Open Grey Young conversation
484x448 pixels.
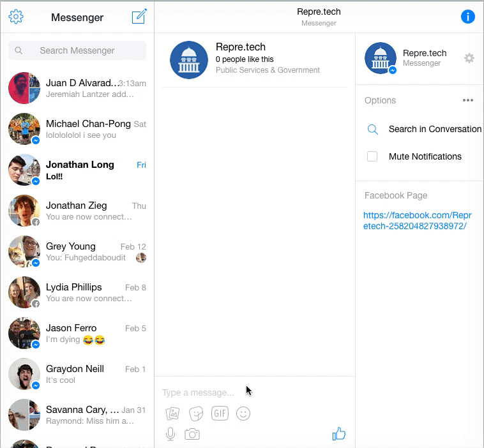(x=77, y=251)
